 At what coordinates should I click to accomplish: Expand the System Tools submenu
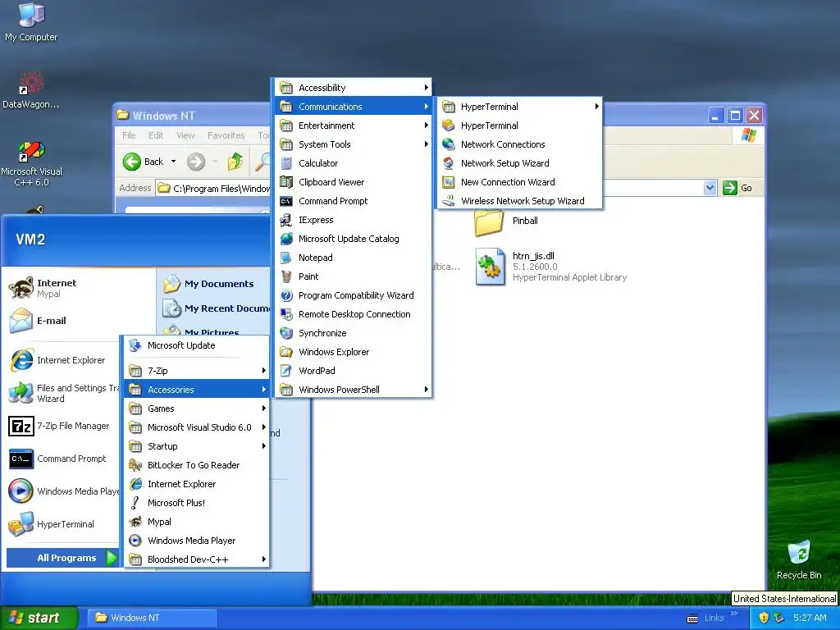353,144
